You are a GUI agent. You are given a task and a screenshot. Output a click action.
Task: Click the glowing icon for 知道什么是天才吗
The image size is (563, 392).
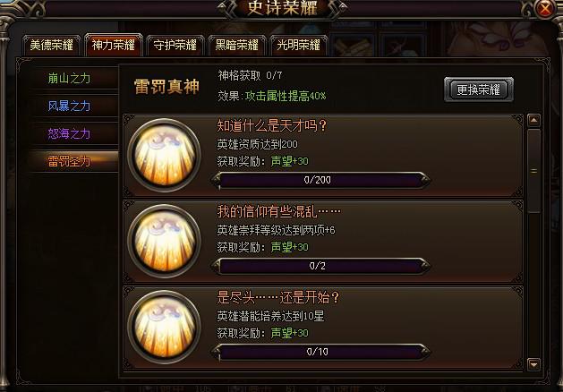[x=165, y=155]
